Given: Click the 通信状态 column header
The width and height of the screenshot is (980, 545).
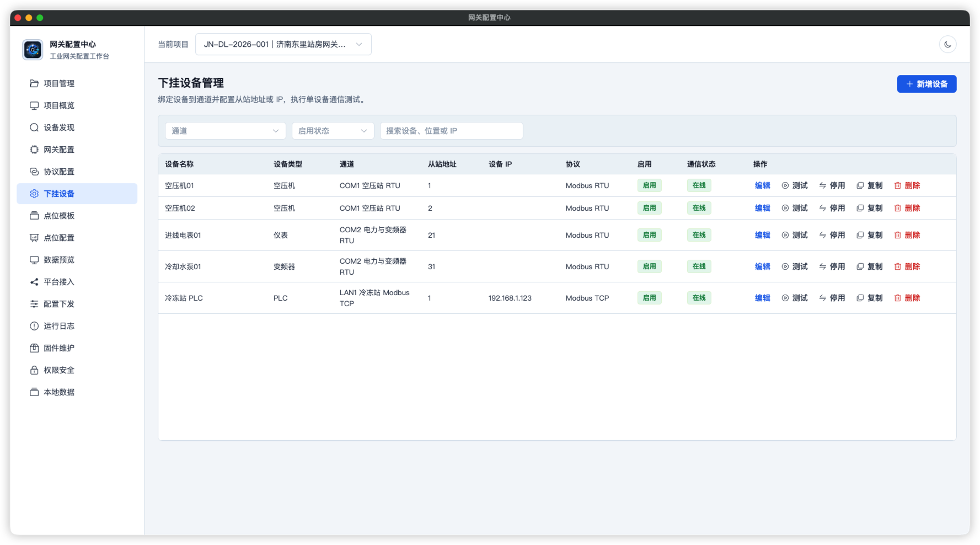Looking at the screenshot, I should tap(701, 164).
